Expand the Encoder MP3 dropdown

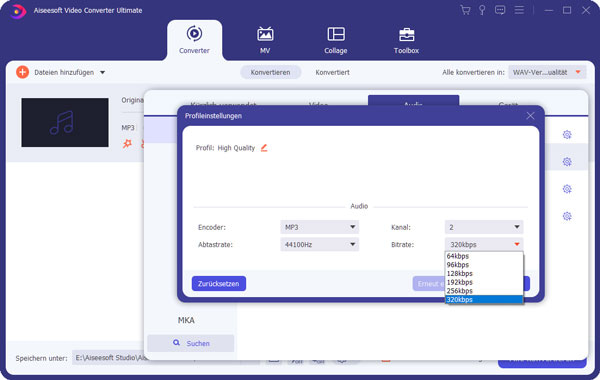(x=320, y=227)
